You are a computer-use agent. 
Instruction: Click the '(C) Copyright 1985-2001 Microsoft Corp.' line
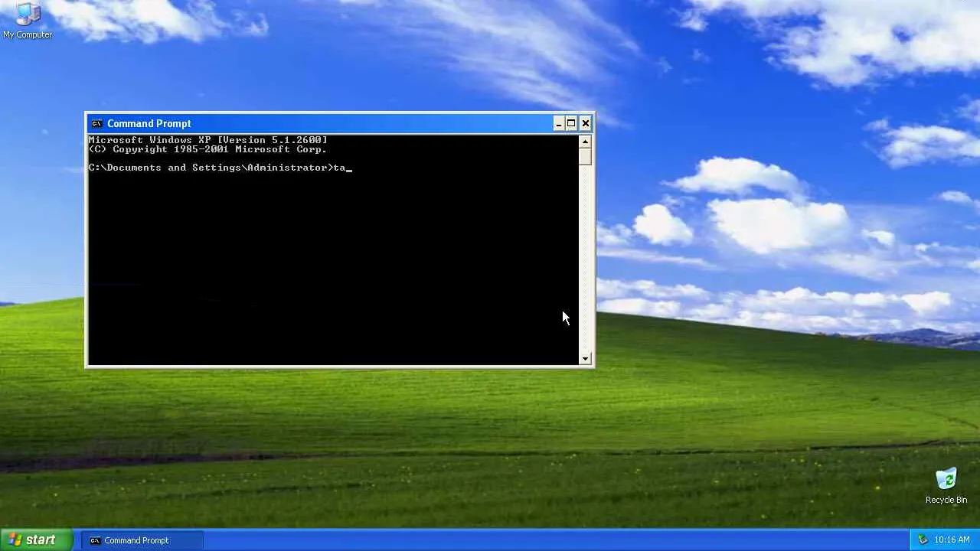point(207,149)
